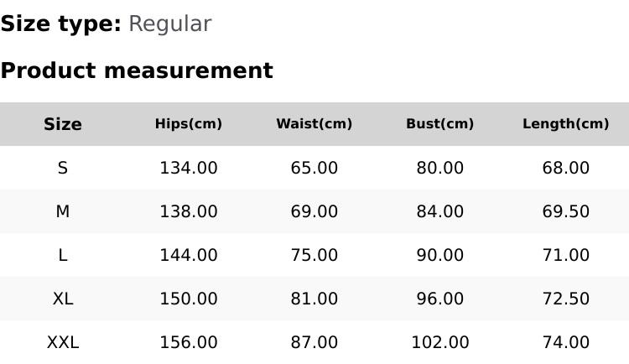Image resolution: width=629 pixels, height=364 pixels.
Task: Select the 156.00 hips measurement
Action: 189,342
